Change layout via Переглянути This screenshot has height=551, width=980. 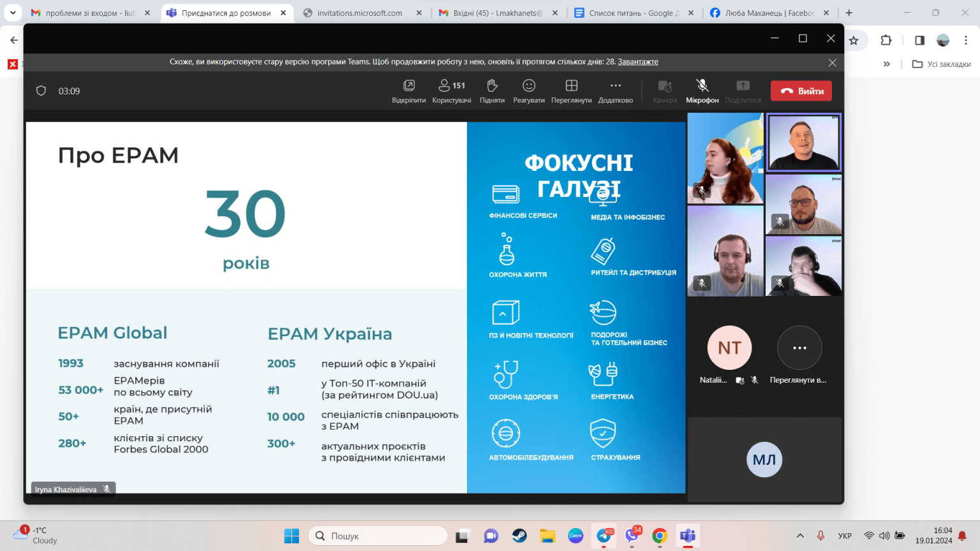[572, 91]
